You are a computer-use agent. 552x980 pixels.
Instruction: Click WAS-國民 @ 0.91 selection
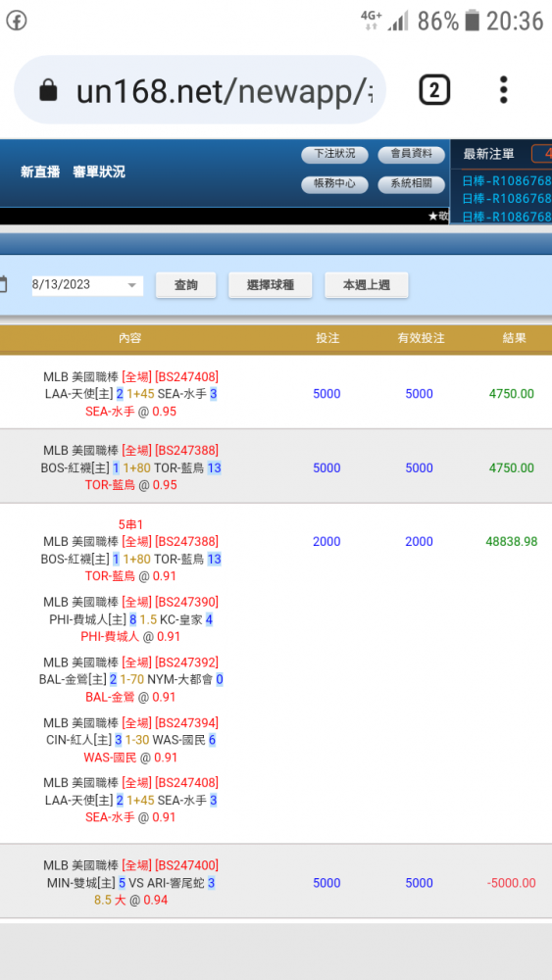point(130,759)
